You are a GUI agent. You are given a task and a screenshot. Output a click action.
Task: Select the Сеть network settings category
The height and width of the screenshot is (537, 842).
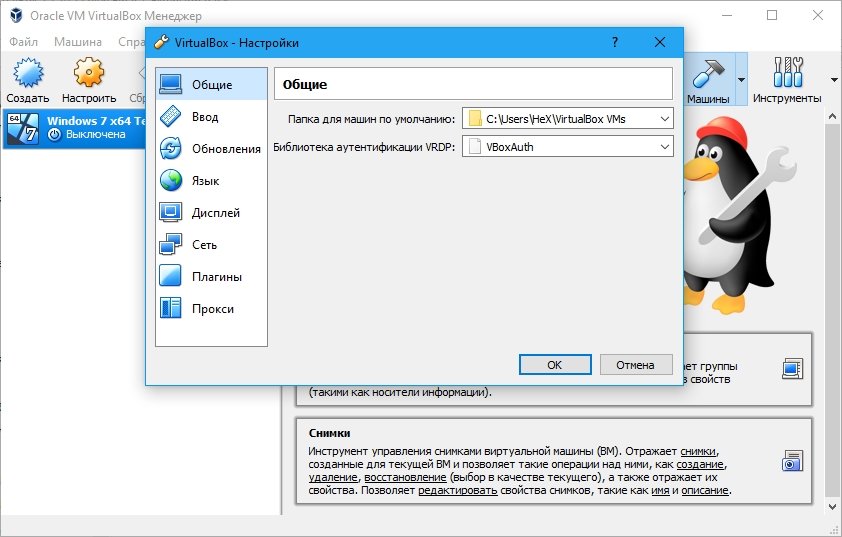pos(211,244)
